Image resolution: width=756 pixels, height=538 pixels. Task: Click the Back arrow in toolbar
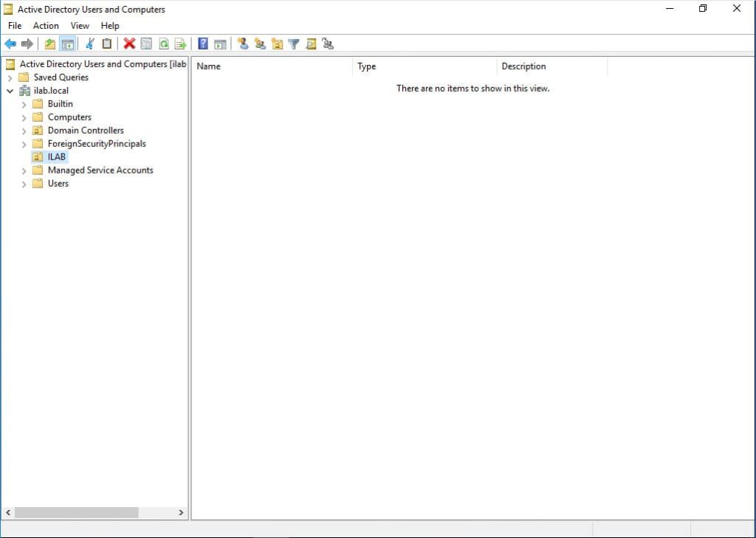point(10,44)
